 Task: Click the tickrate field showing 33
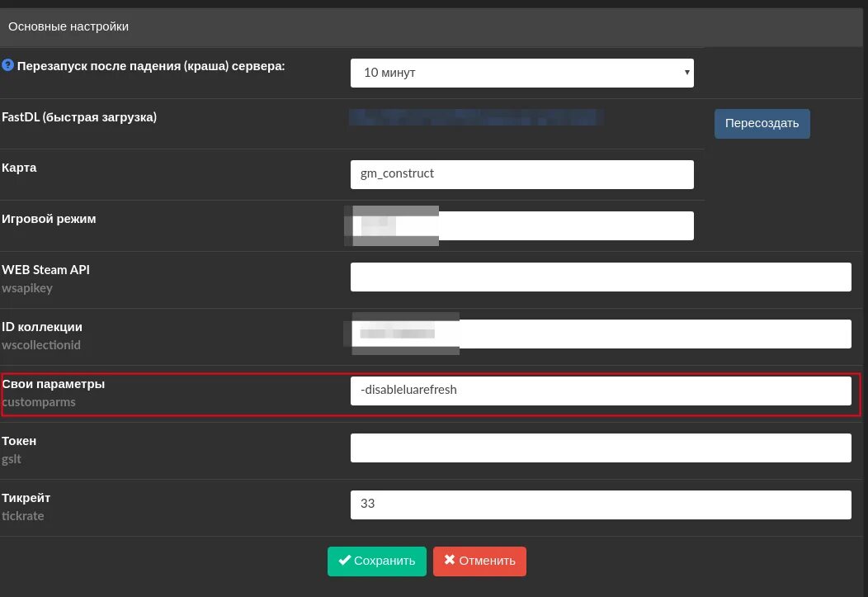click(601, 504)
